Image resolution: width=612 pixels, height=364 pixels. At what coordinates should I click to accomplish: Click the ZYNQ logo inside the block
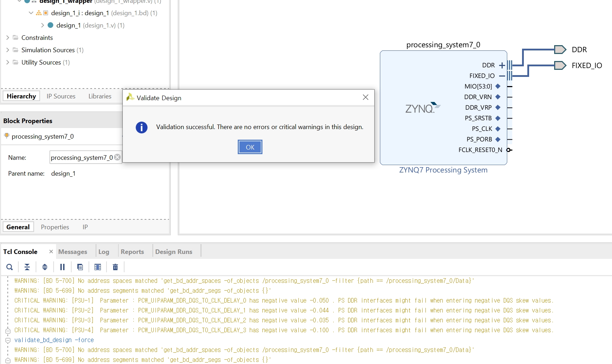[x=423, y=108]
